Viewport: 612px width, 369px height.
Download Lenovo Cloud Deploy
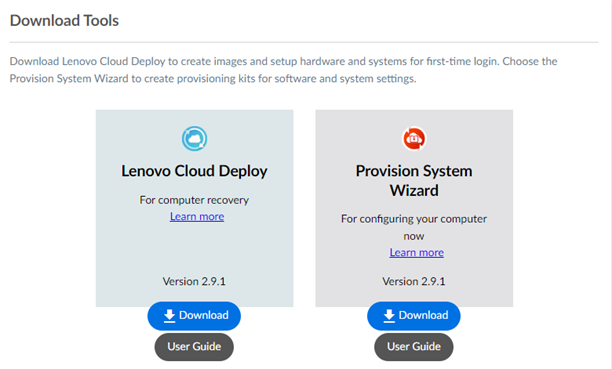click(x=194, y=316)
